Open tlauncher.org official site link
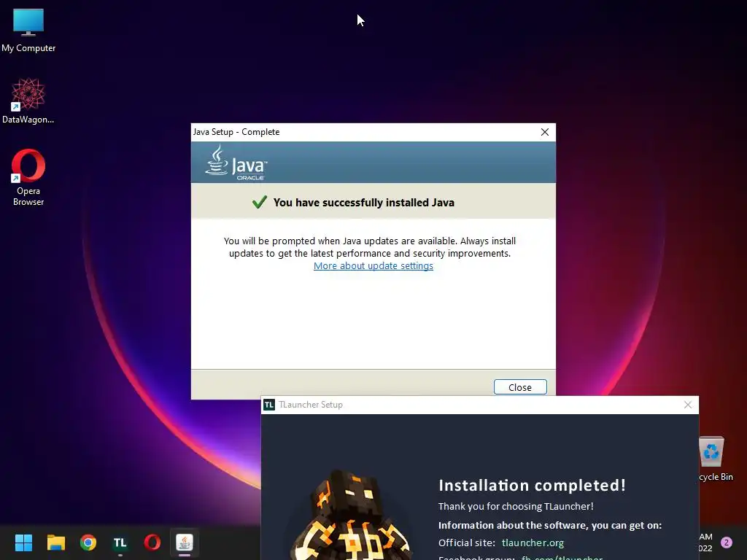Image resolution: width=747 pixels, height=560 pixels. point(533,542)
